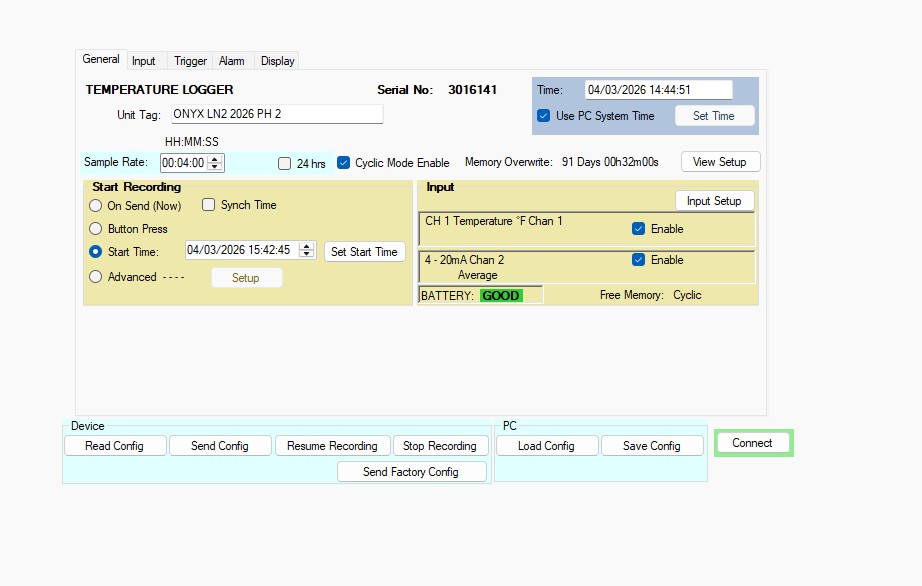Image resolution: width=922 pixels, height=586 pixels.
Task: Open the Alarm tab
Action: coord(231,60)
